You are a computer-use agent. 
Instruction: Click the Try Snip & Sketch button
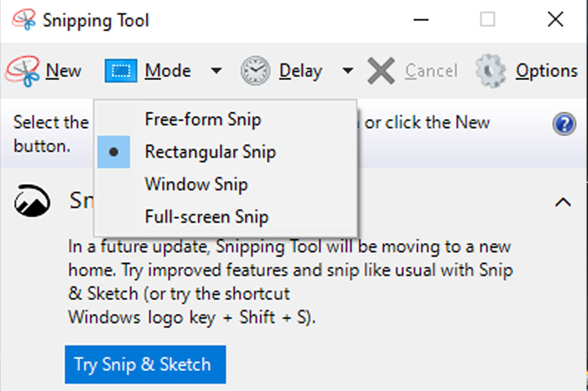[146, 364]
